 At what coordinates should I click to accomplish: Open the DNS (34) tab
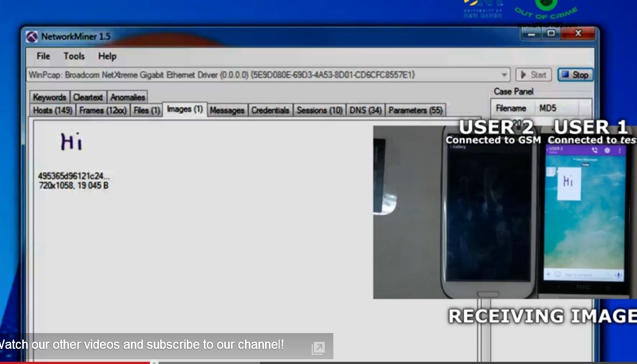[x=365, y=111]
